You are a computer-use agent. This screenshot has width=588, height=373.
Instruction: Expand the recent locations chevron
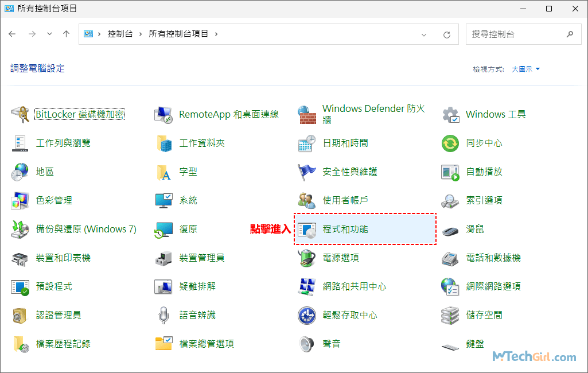click(x=49, y=34)
